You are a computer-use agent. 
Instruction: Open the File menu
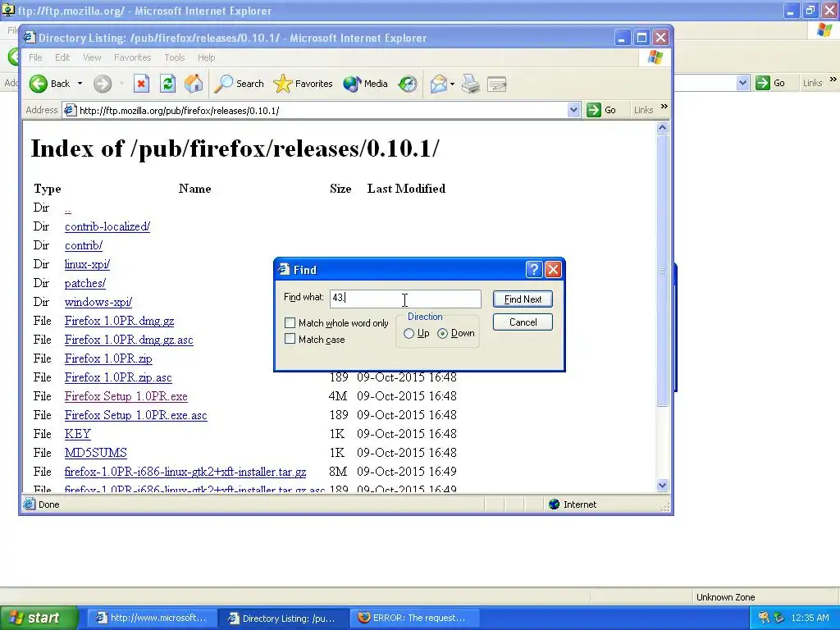pyautogui.click(x=35, y=57)
